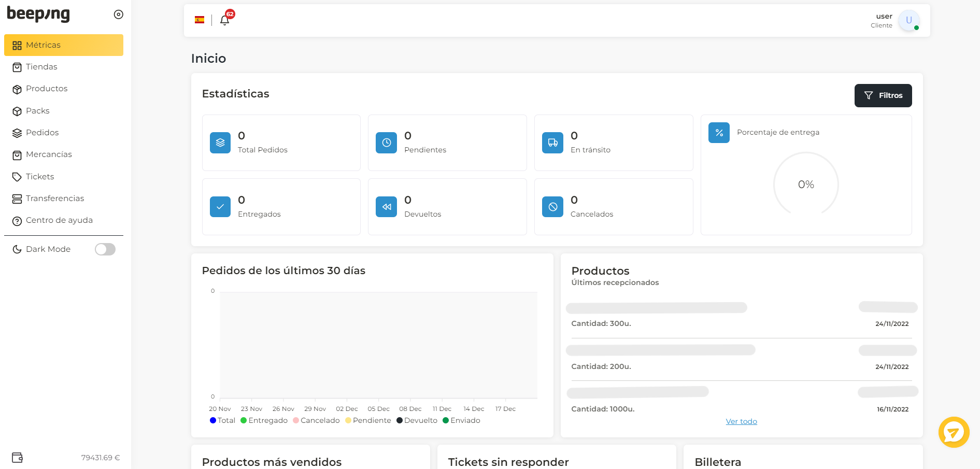Enable the Dark Mode switch
The image size is (980, 469).
(x=105, y=249)
